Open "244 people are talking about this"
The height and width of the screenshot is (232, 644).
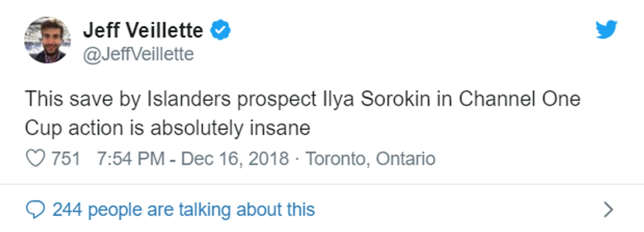[x=183, y=210]
